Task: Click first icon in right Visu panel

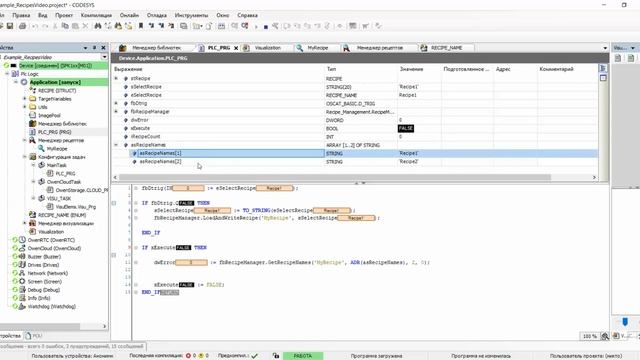Action: [618, 58]
